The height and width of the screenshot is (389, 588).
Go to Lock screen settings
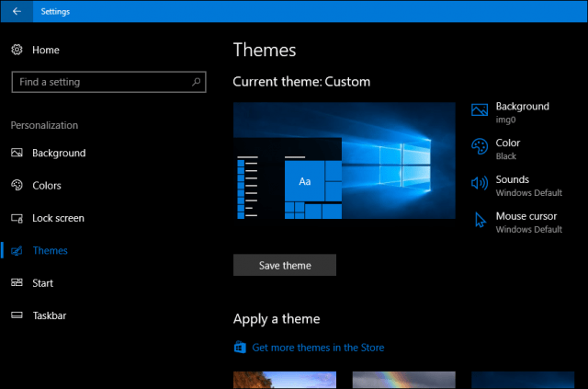[58, 218]
